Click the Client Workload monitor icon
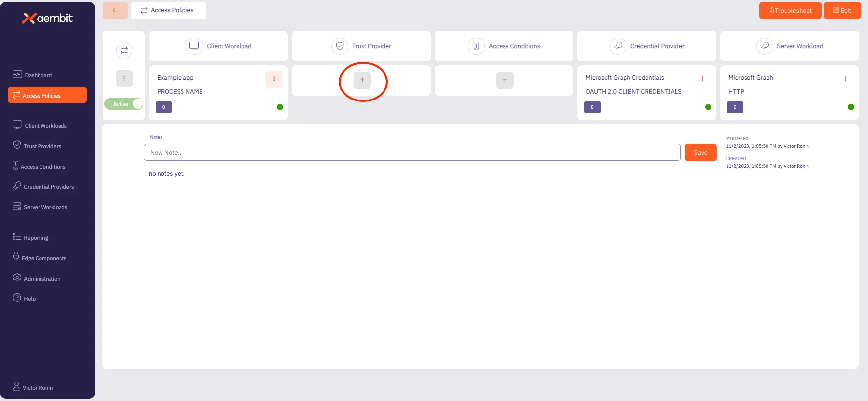Viewport: 868px width, 401px height. tap(194, 46)
